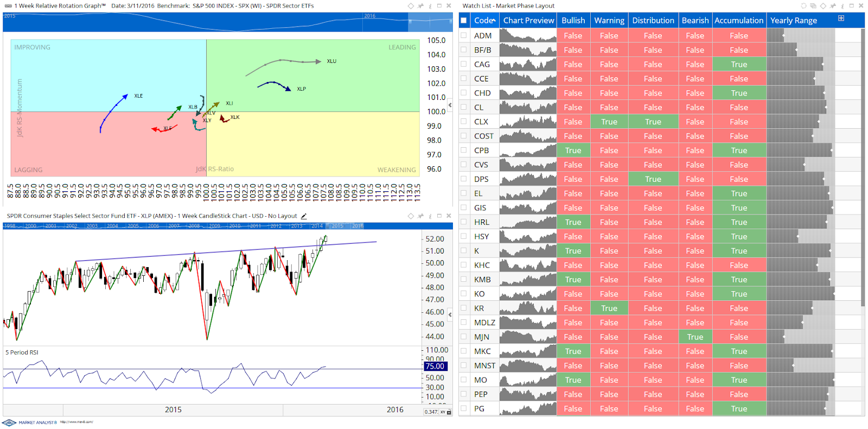Click the add-column plus icon in Watch List header
This screenshot has height=429, width=868.
[841, 18]
